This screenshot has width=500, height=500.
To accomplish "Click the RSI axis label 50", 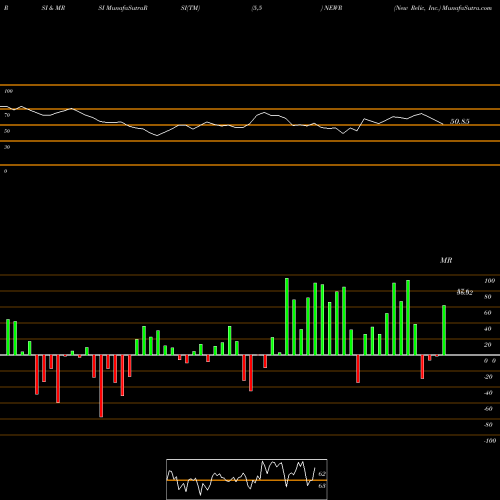I will coord(7,131).
